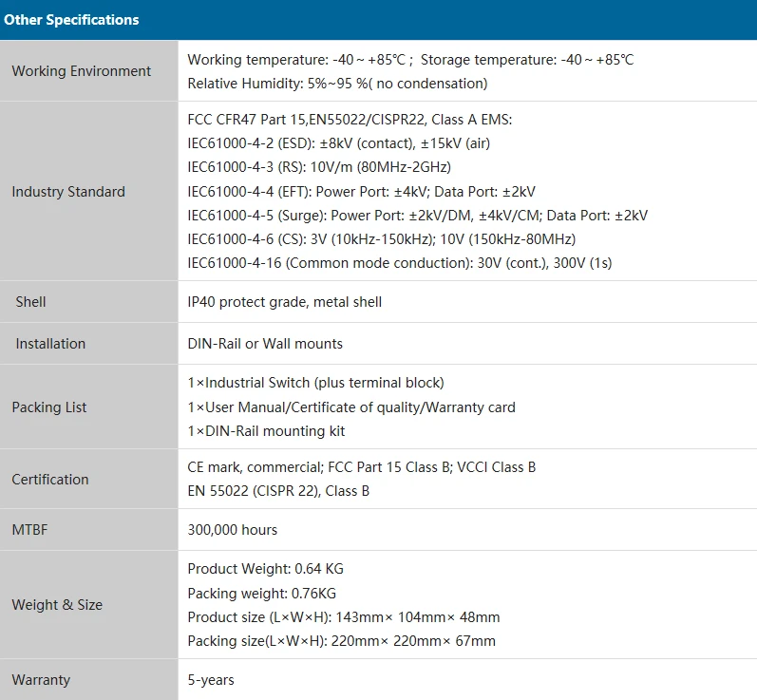
Task: Click '1×User Manual/Certificate of quality/Warranty card'
Action: tap(351, 407)
